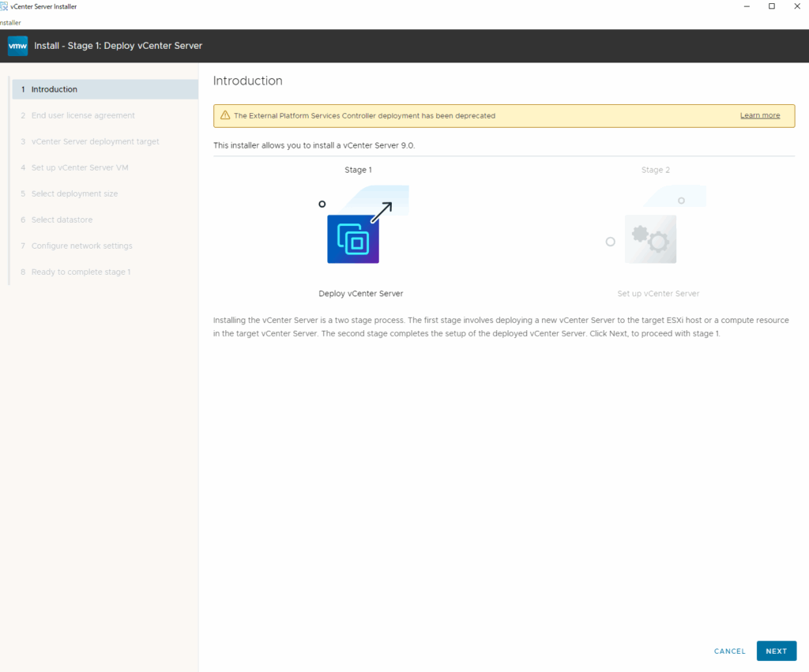Go to vCenter Server deployment target step
This screenshot has height=672, width=809.
tap(95, 141)
